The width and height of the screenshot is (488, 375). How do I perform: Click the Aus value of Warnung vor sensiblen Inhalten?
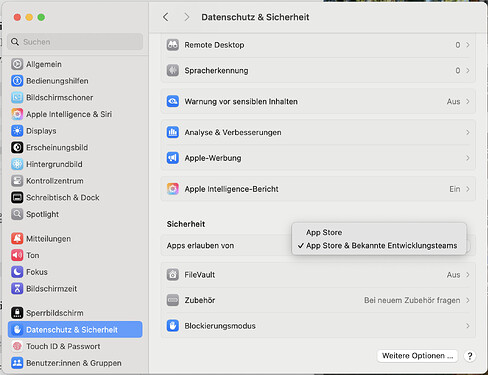click(453, 101)
